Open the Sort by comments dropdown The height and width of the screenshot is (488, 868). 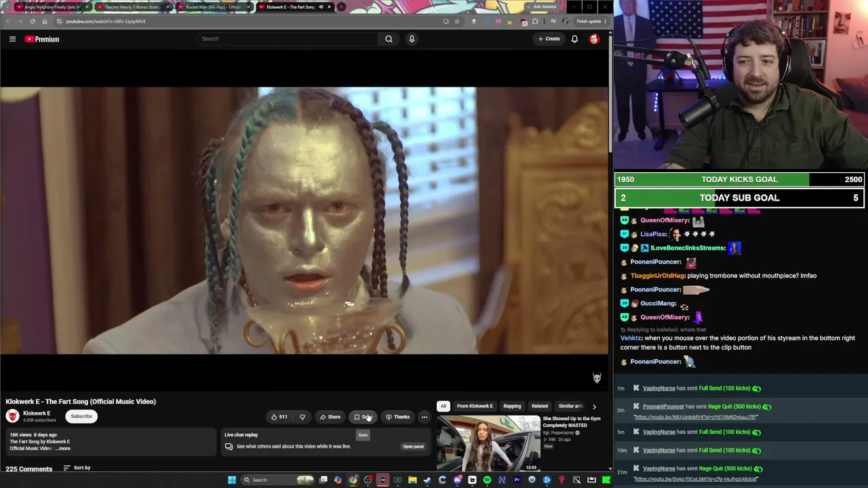point(77,468)
